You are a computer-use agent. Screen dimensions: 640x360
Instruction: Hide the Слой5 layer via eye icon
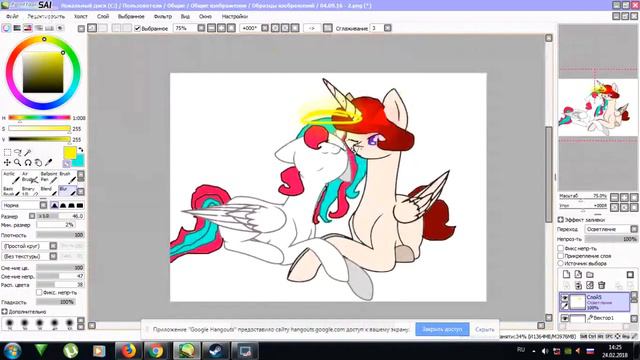click(565, 298)
